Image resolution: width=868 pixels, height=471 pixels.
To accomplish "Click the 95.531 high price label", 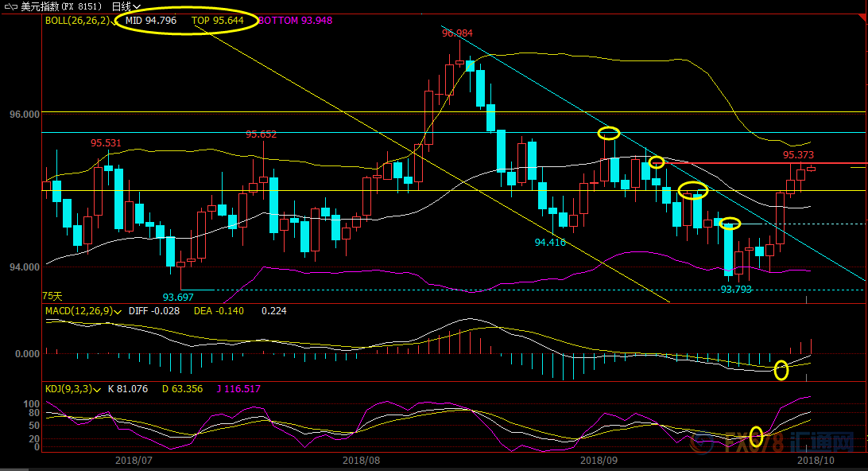I will coord(106,143).
